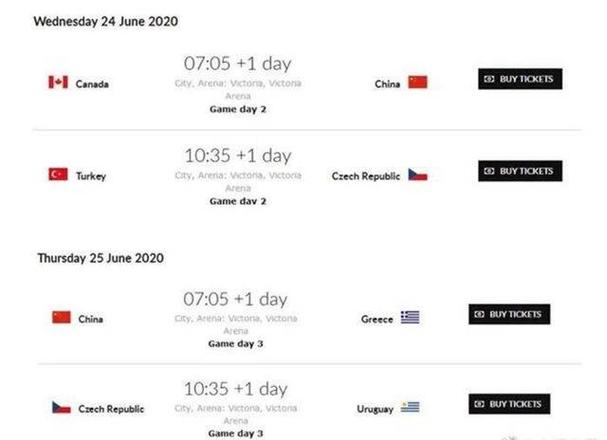Click China's flag in the Greece match
The image size is (607, 440).
(x=61, y=318)
